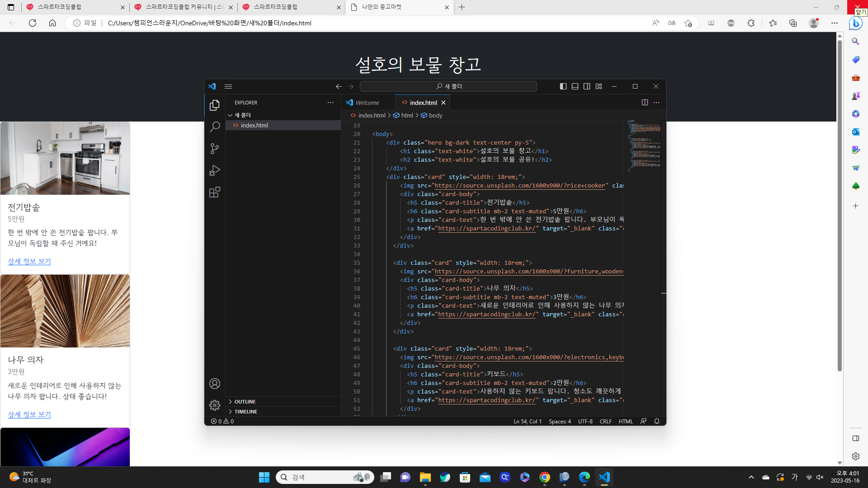
Task: Open VS Code Search view
Action: (215, 127)
